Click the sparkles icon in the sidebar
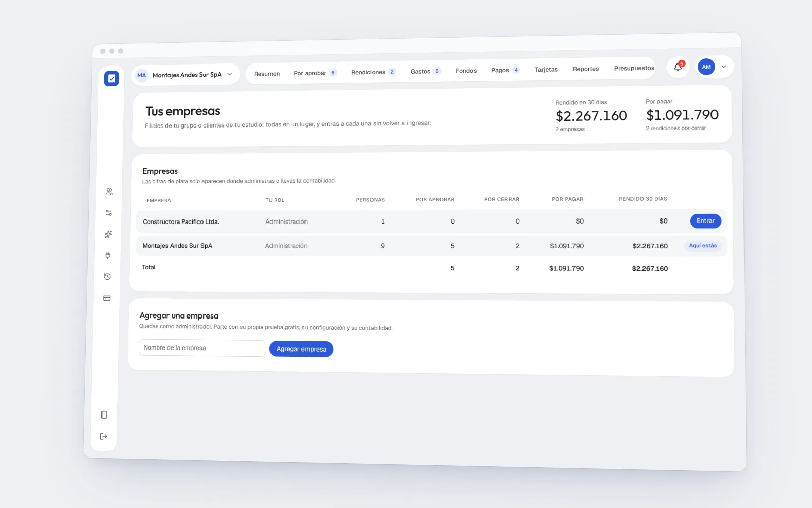This screenshot has height=508, width=812. tap(108, 234)
